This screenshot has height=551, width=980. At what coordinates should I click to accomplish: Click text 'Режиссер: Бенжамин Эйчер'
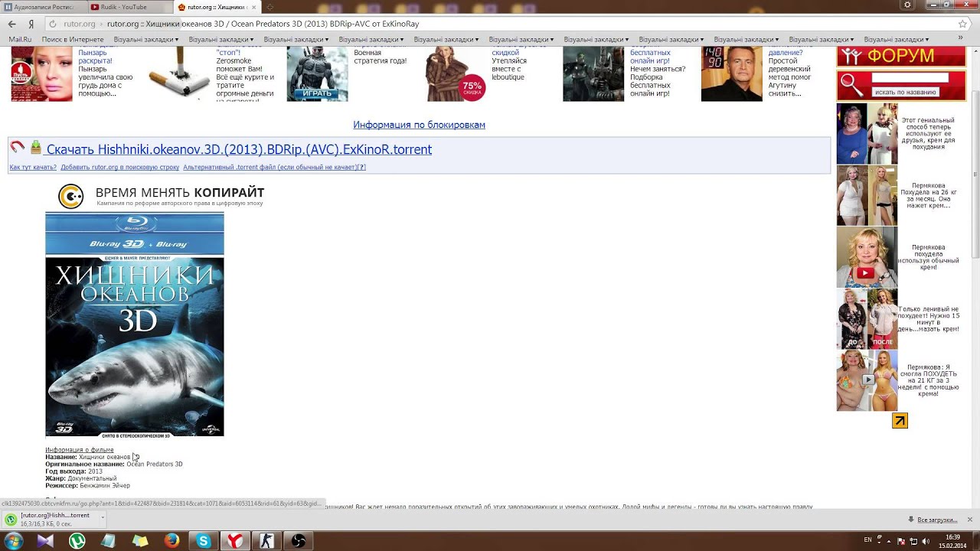tap(87, 485)
